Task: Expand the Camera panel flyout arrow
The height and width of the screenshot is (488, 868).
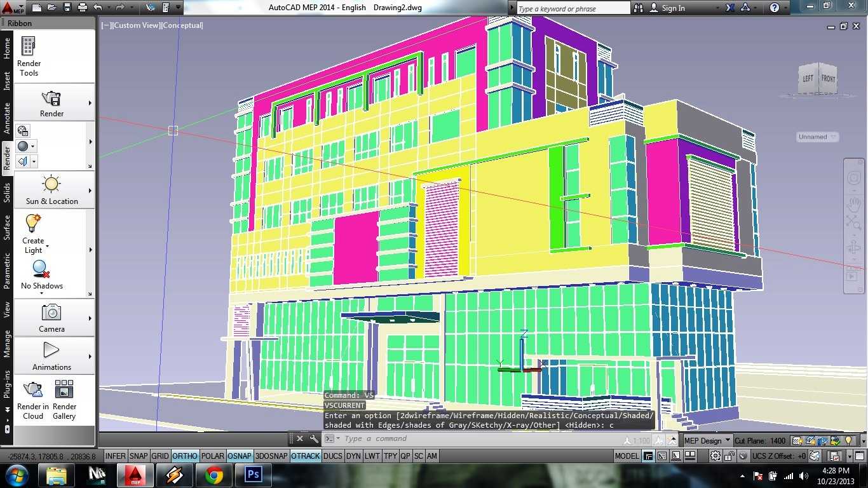Action: point(90,318)
